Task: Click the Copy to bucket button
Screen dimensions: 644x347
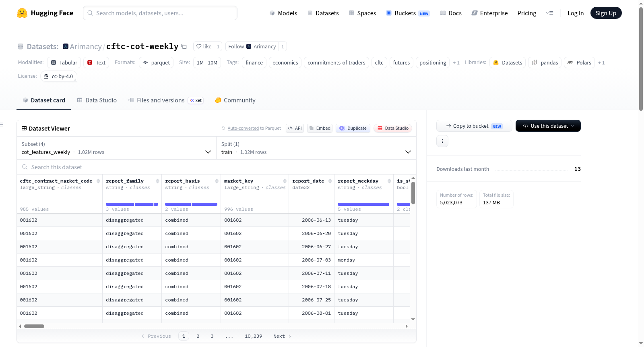Action: tap(474, 126)
